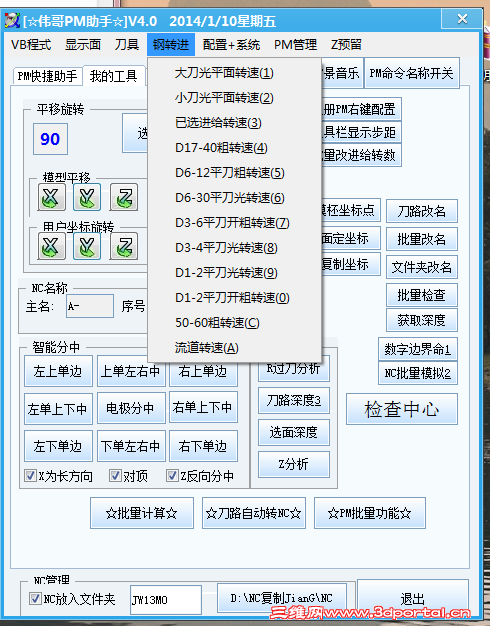The width and height of the screenshot is (490, 626).
Task: Toggle the X为长方向 checkbox
Action: click(30, 475)
